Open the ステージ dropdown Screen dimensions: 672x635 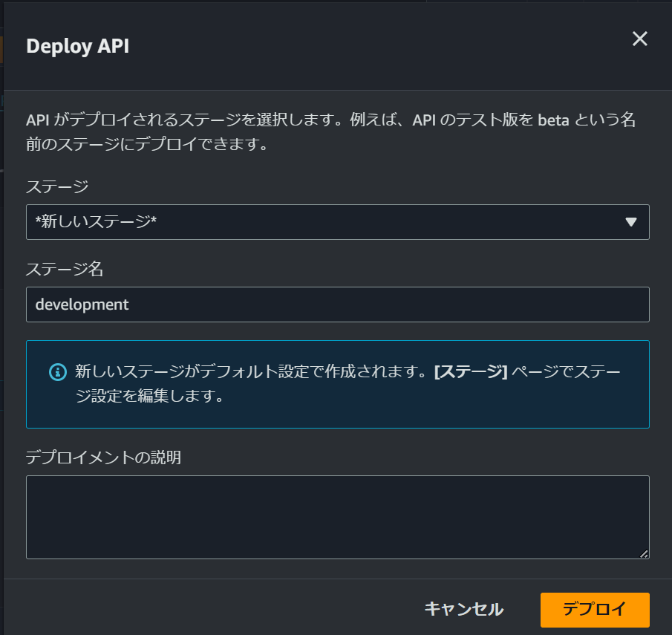(x=338, y=222)
